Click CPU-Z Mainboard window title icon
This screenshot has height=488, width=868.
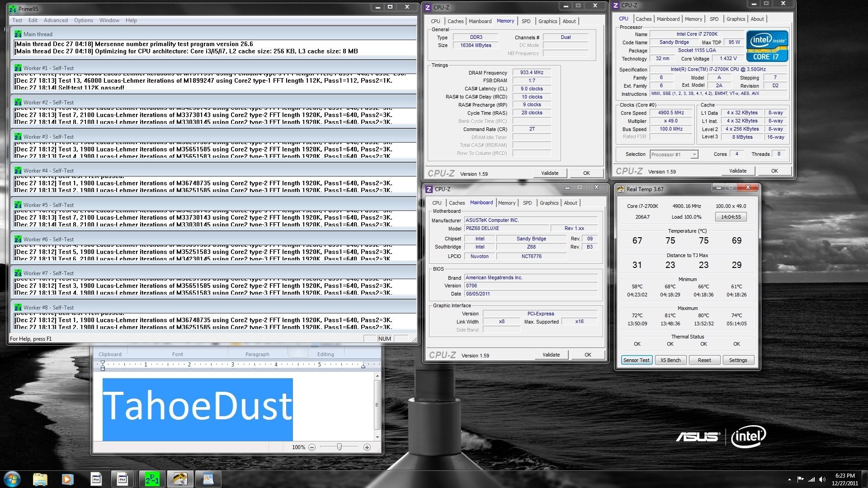(x=429, y=189)
